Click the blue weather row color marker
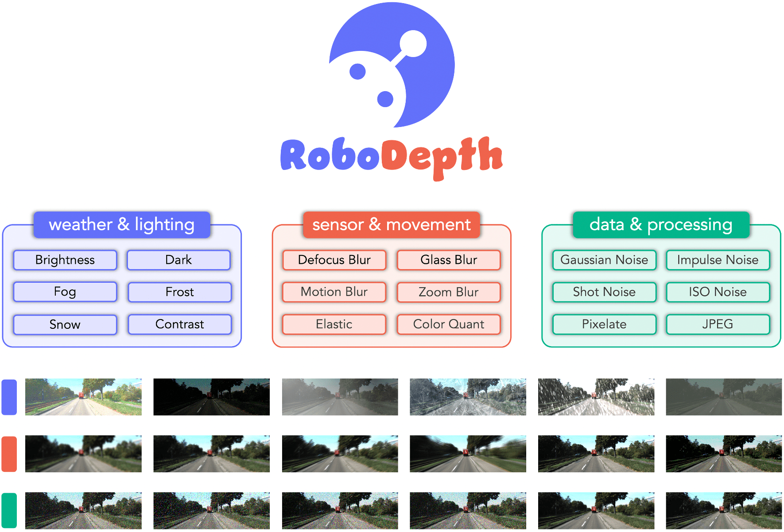 click(x=9, y=397)
